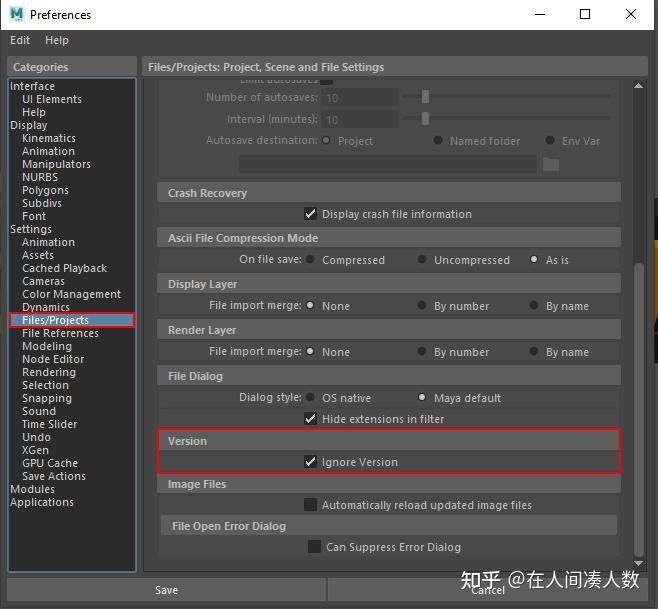Select Animation under Display category
Image resolution: width=658 pixels, height=609 pixels.
click(48, 151)
